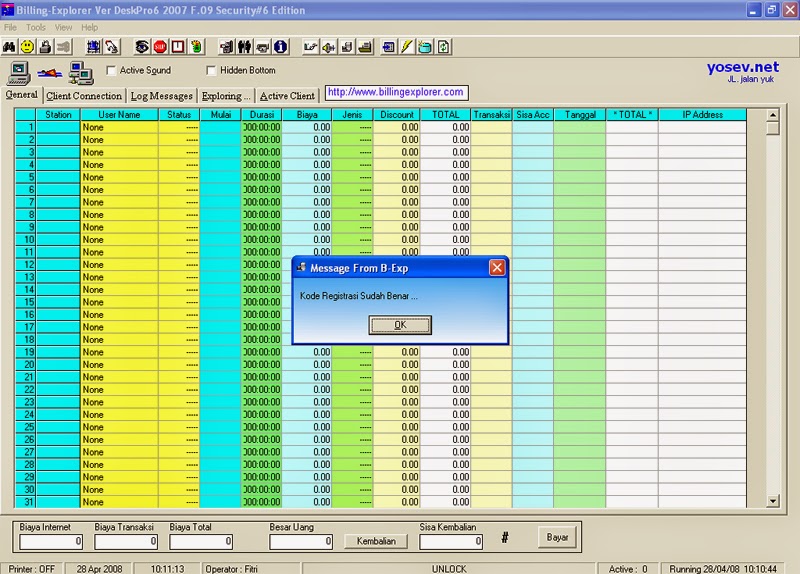Viewport: 800px width, 574px height.
Task: Switch to the Client Connection tab
Action: pos(84,96)
